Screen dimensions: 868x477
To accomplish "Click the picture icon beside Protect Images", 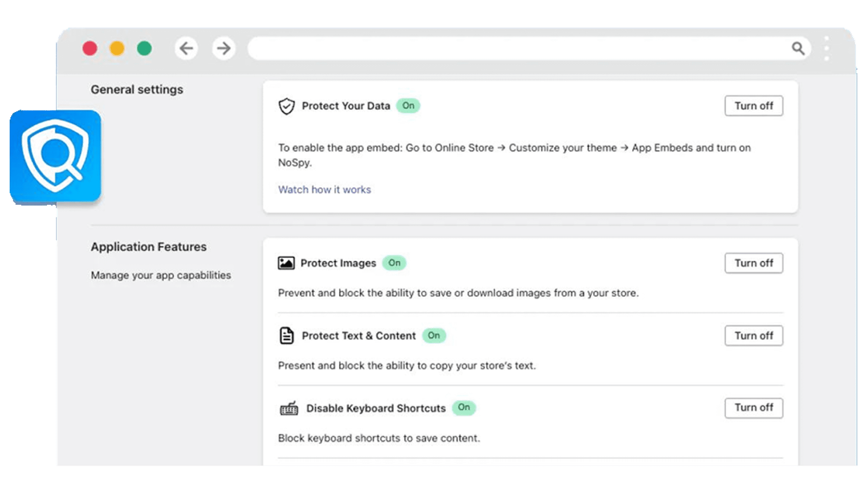I will tap(286, 263).
